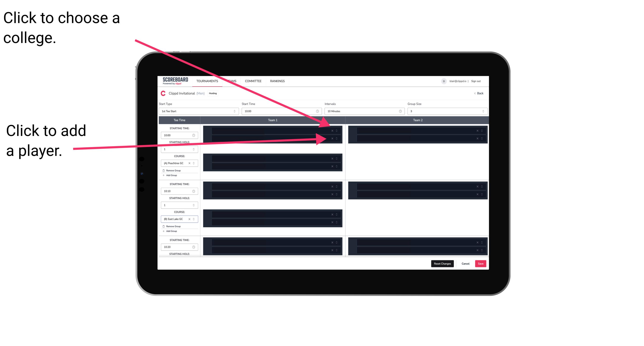Click Add Group for first tee time
Screen dimensions: 644x346
coord(171,175)
